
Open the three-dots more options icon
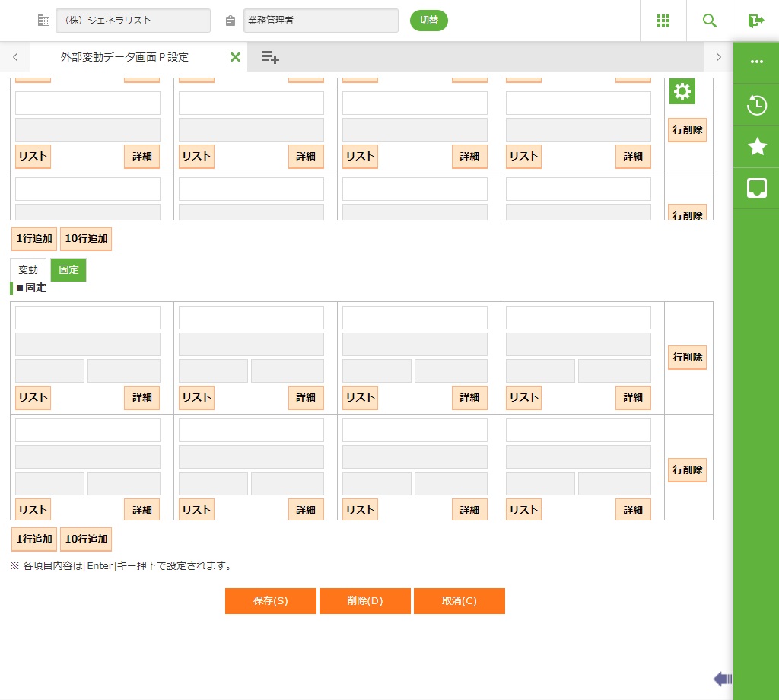click(x=756, y=62)
